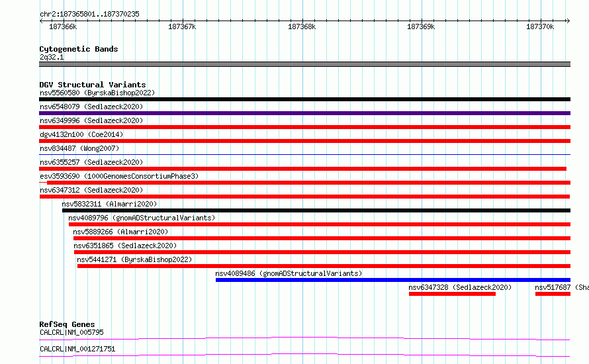Open nsv6347312 (Sedlazeck2020) label
This screenshot has width=589, height=364.
coord(91,190)
